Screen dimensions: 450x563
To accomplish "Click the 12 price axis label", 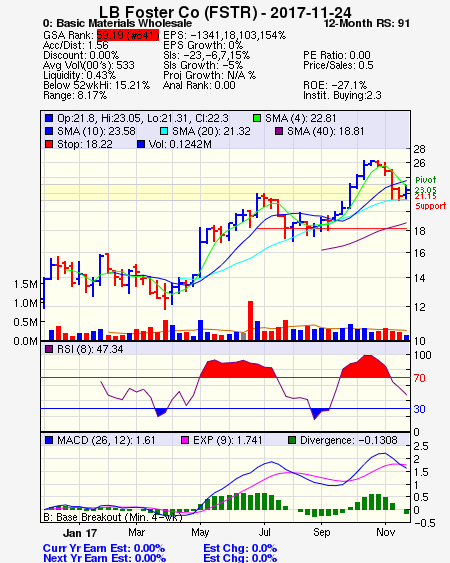I will 419,307.
